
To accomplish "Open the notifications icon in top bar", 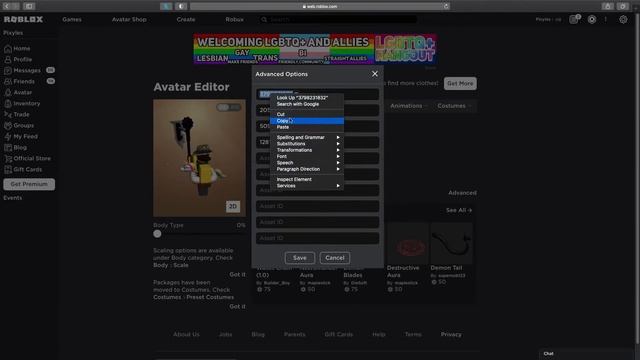I will pos(574,19).
